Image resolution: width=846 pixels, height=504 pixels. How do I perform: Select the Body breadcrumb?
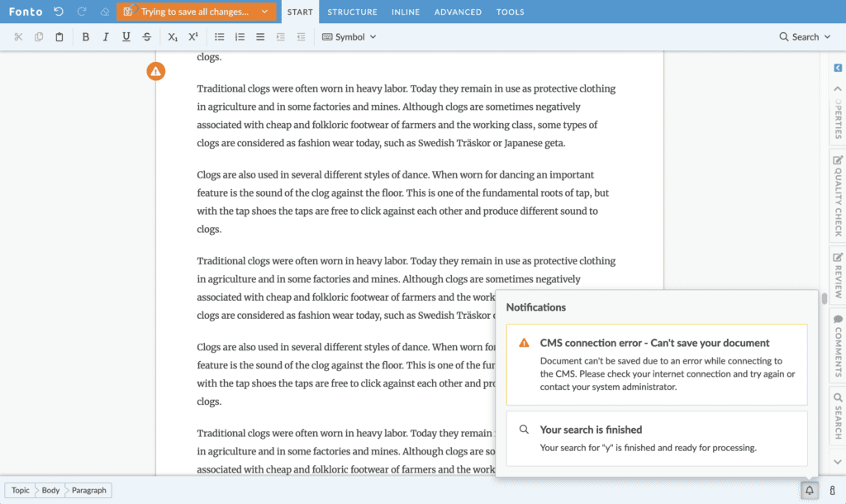click(50, 490)
